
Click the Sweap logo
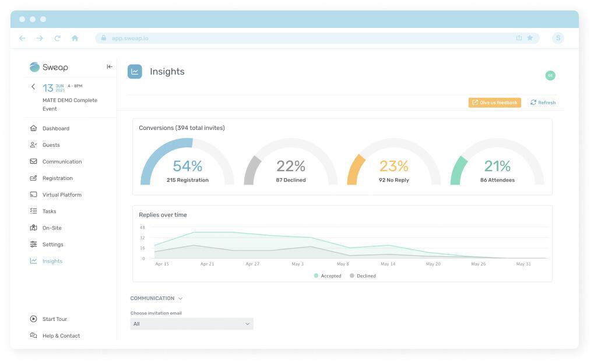(x=49, y=67)
